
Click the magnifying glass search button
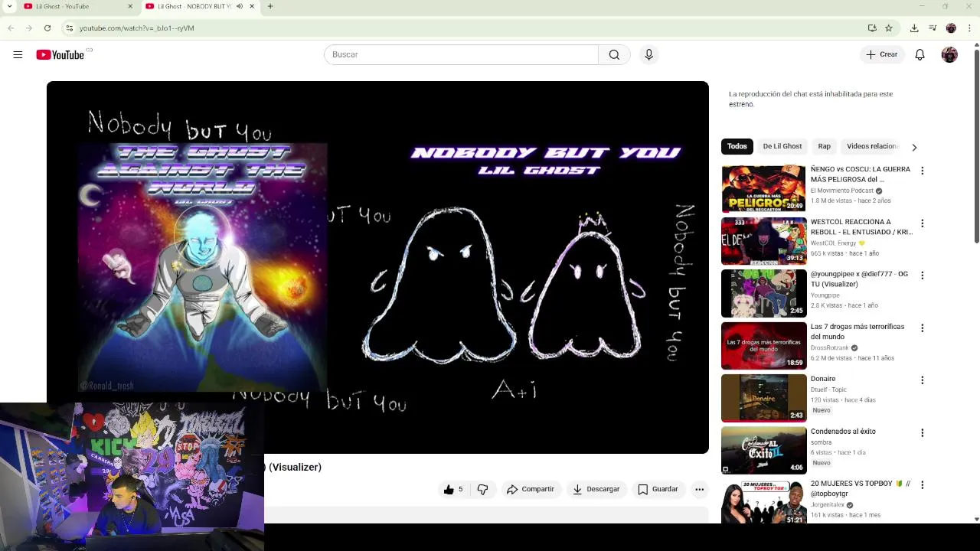614,54
